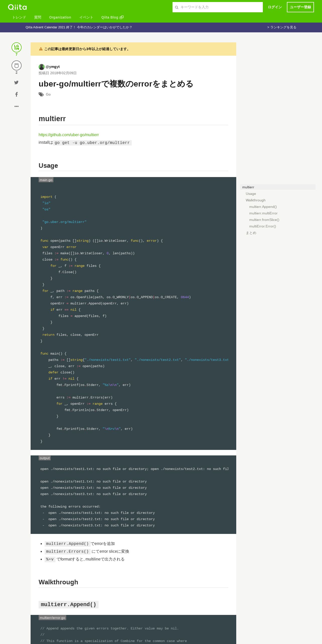Click the Go tag link

(48, 94)
